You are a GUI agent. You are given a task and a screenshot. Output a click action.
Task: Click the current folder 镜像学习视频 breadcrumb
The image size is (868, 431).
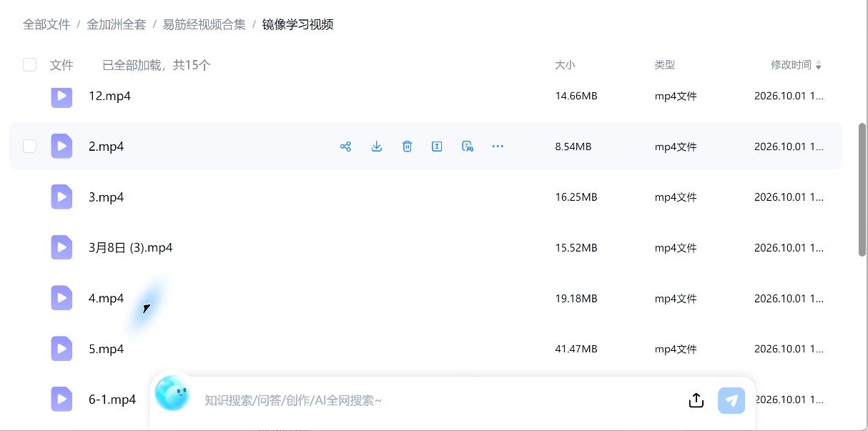point(298,24)
